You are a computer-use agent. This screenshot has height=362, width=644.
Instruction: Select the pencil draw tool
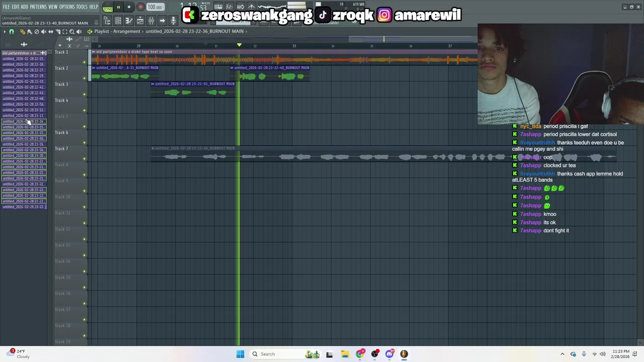(23, 31)
